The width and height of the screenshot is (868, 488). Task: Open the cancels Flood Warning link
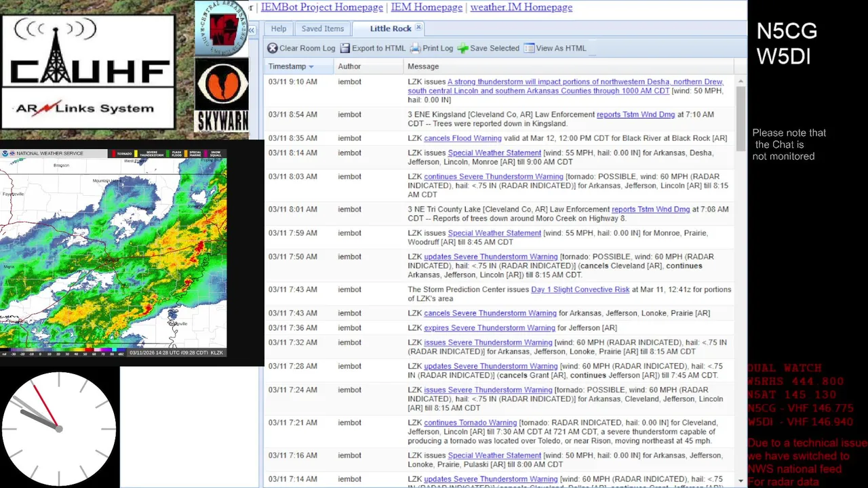(462, 138)
